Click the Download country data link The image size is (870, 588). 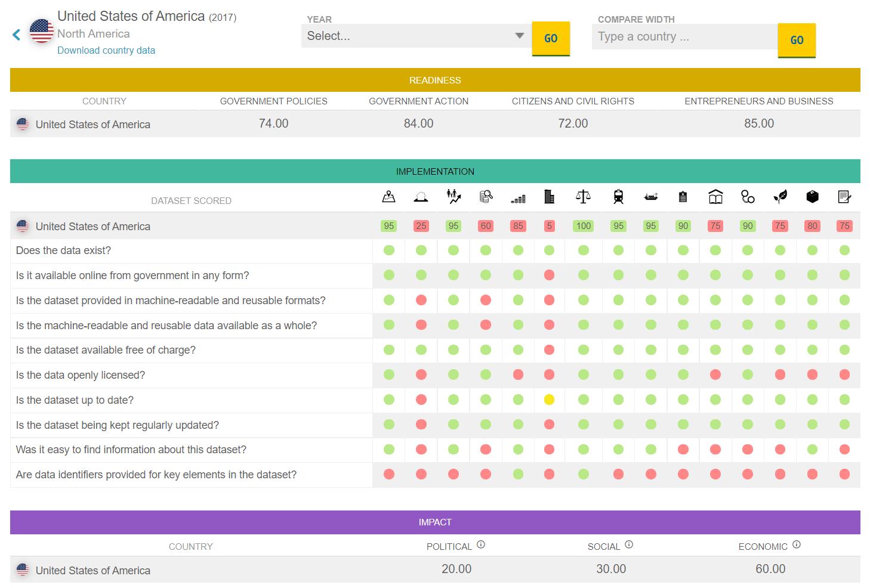point(106,50)
